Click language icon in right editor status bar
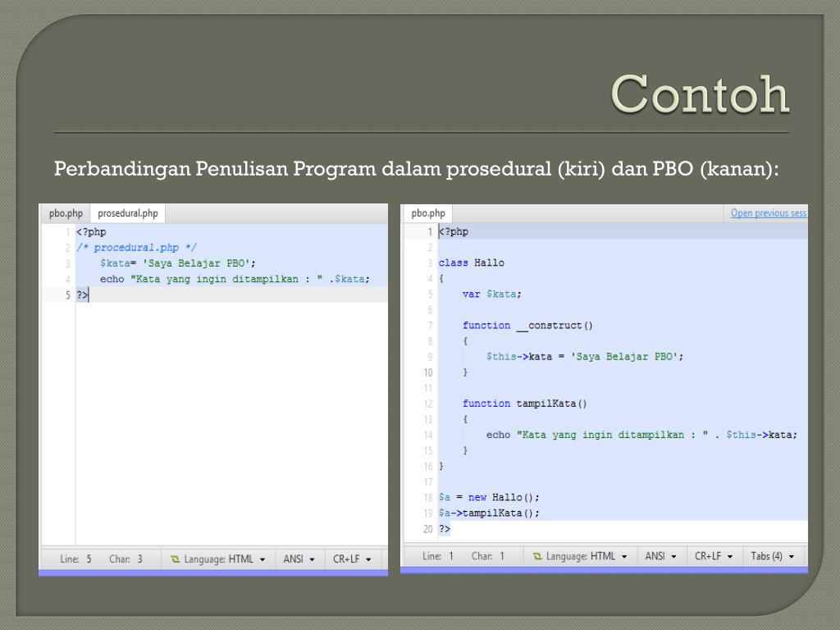 (x=537, y=557)
